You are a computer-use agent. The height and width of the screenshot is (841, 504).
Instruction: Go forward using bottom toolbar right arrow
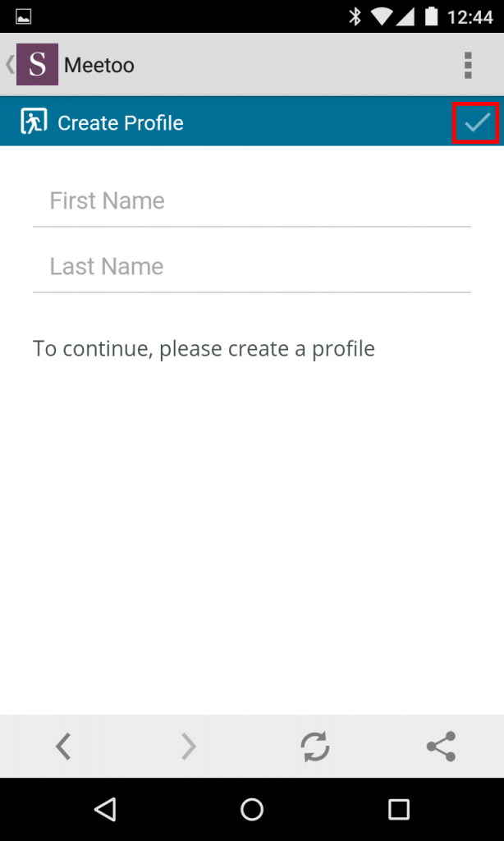point(189,746)
